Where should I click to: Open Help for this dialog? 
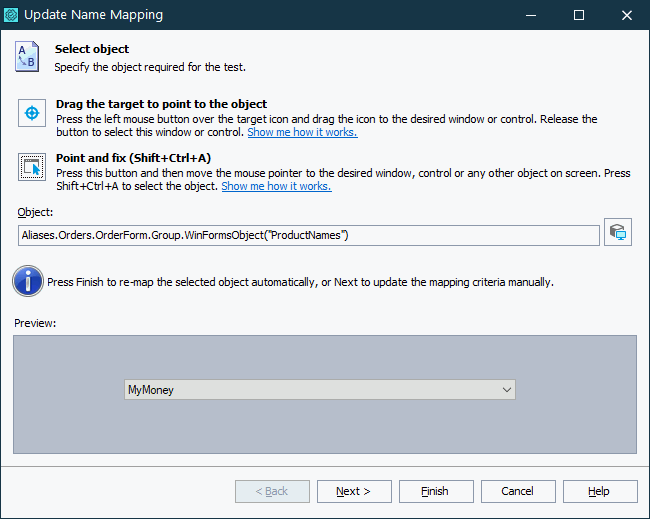(x=599, y=491)
